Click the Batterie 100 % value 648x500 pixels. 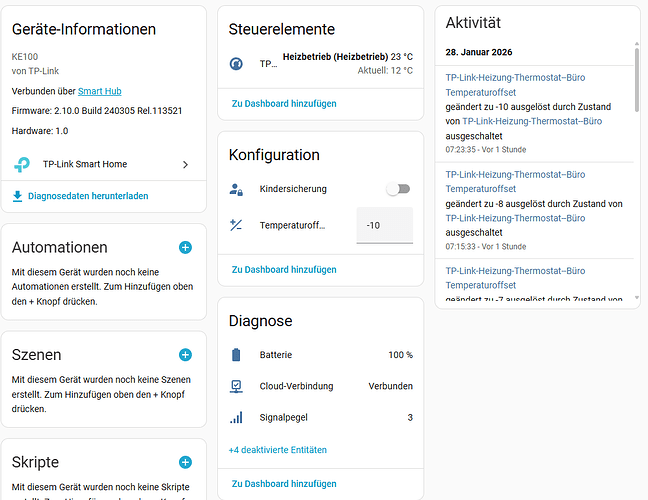click(400, 355)
